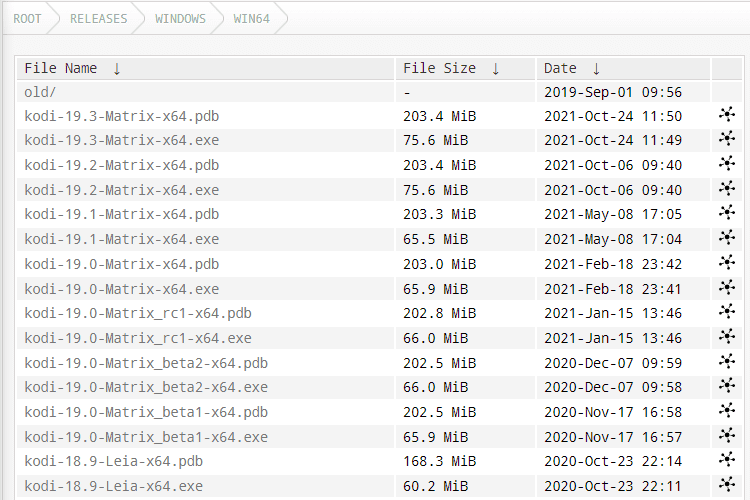
Task: Click the File Name column header text
Action: (61, 68)
